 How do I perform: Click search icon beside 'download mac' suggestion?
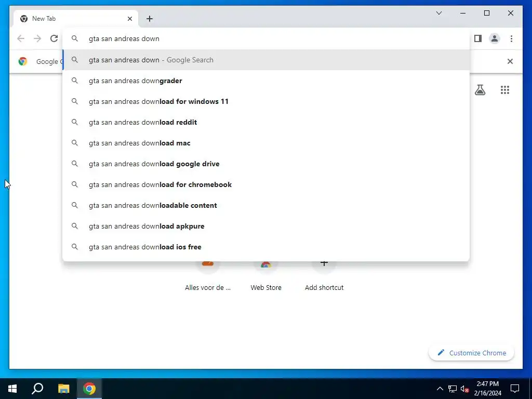click(x=75, y=143)
